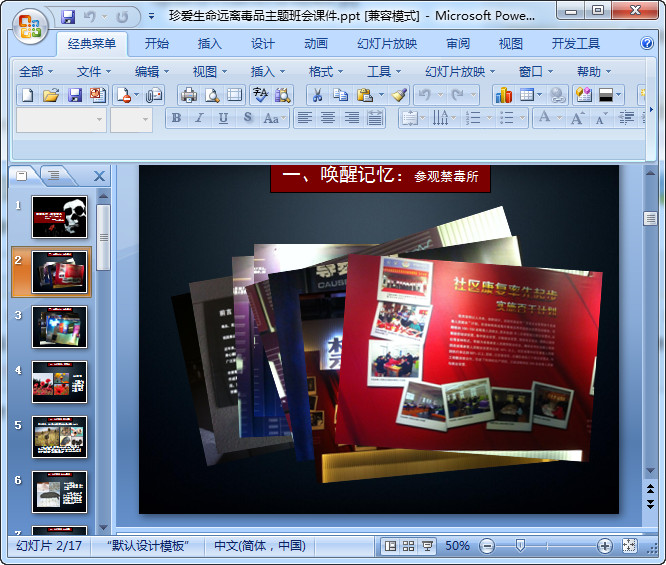Screen dimensions: 666x565
Task: Switch to the 开始 ribbon tab
Action: pos(157,43)
